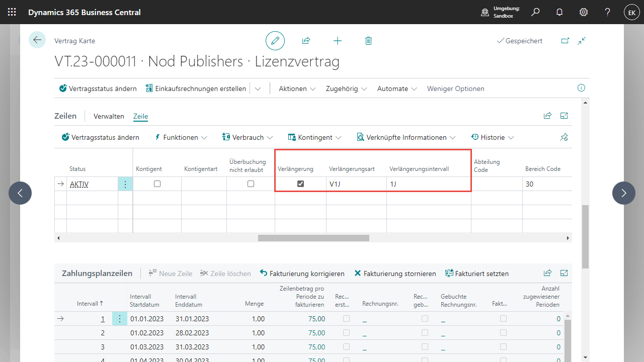The image size is (644, 362).
Task: Toggle Überbuchung nicht erlaubt checkbox
Action: 251,184
